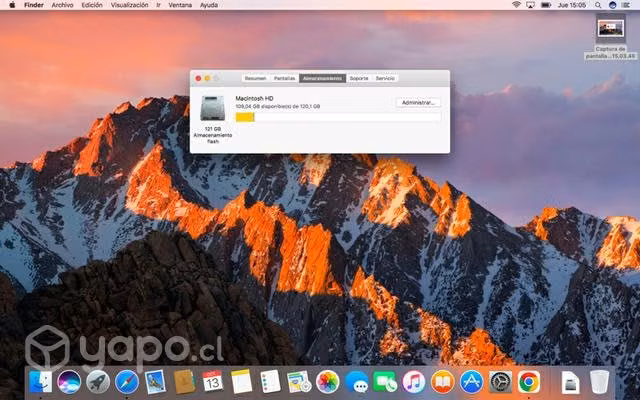Open the Notes app in dock
This screenshot has width=640, height=400.
point(242,382)
